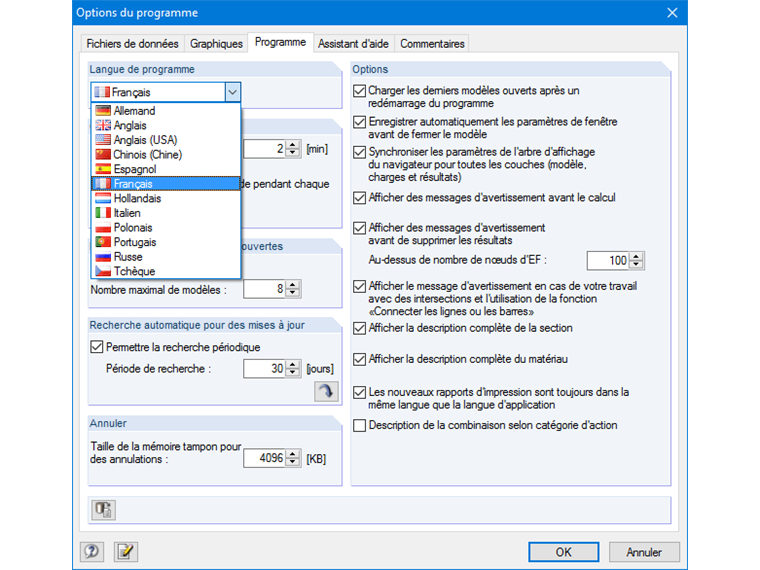The height and width of the screenshot is (570, 760).
Task: Select Allemand in the language list
Action: point(166,111)
